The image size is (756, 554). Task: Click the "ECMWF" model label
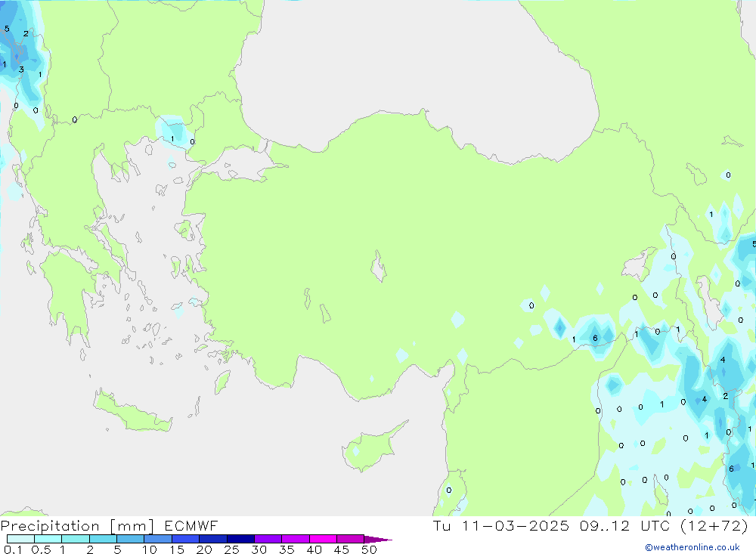[x=191, y=525]
